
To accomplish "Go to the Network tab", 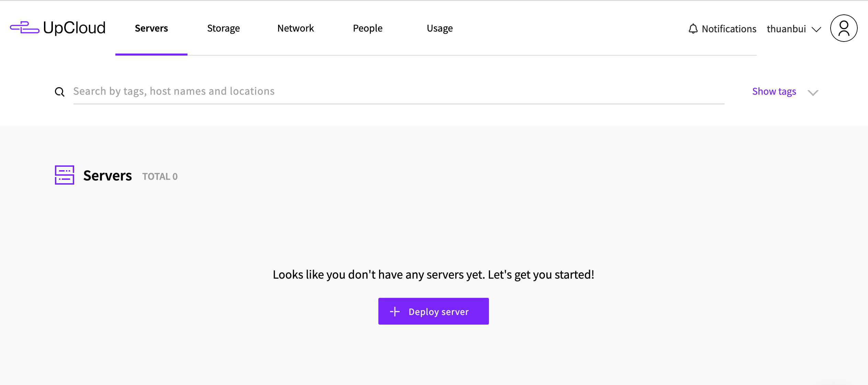I will [296, 28].
